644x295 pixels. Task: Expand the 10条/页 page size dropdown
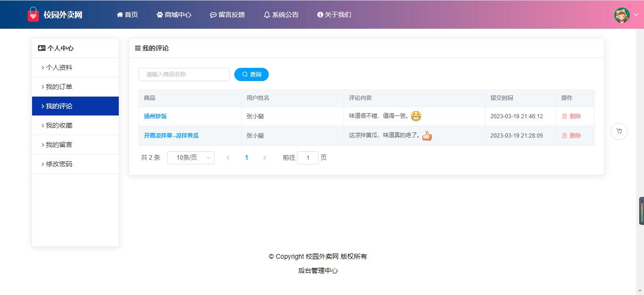[x=191, y=158]
